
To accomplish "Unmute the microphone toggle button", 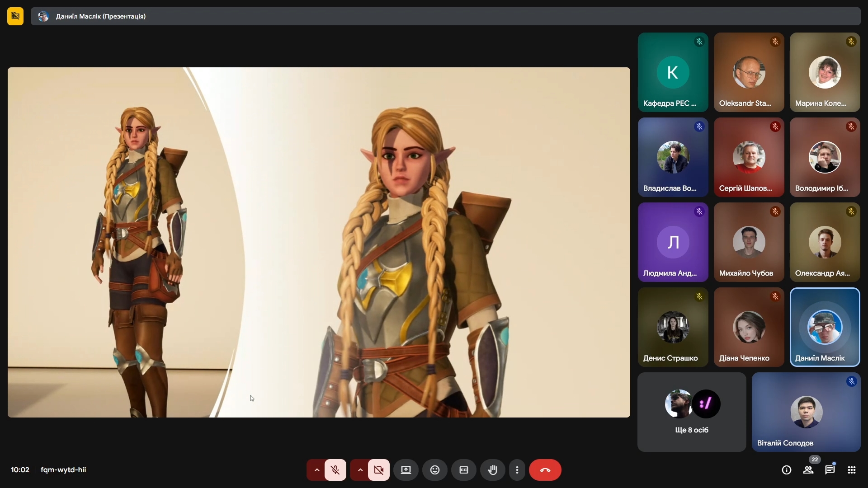I will pos(335,470).
